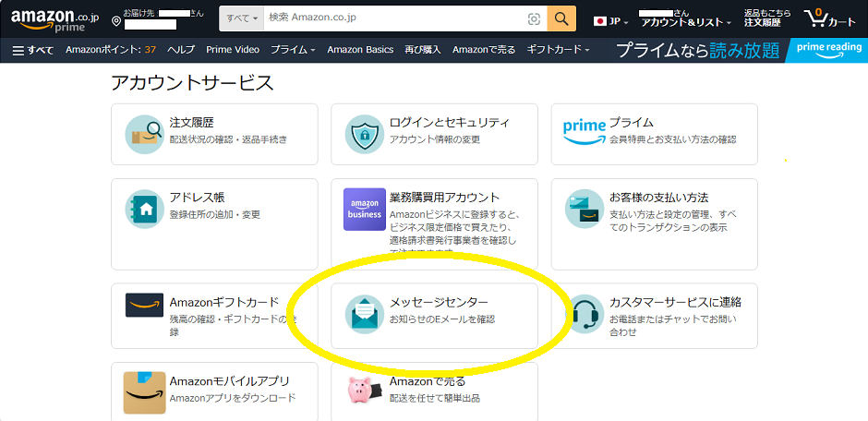The height and width of the screenshot is (421, 868).
Task: Click the アドレス帳 address book icon
Action: coord(144,210)
